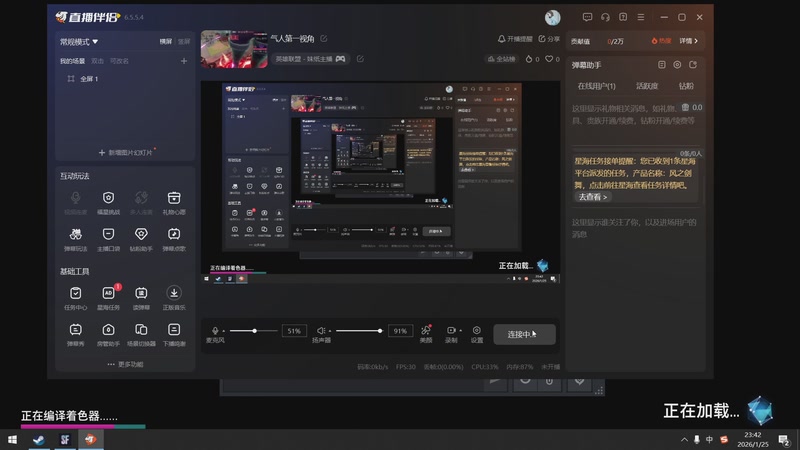800x450 pixels.
Task: Open 设置 settings gear in control bar
Action: pos(477,334)
